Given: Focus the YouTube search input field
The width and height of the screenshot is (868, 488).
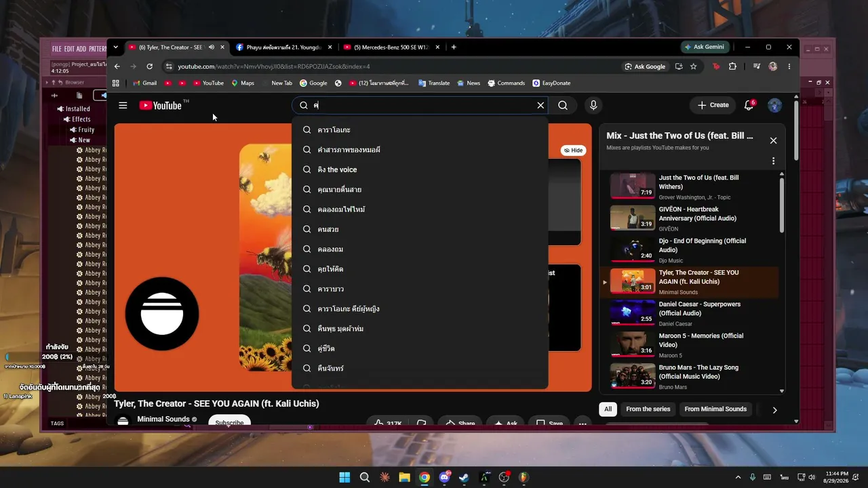Looking at the screenshot, I should tap(420, 105).
